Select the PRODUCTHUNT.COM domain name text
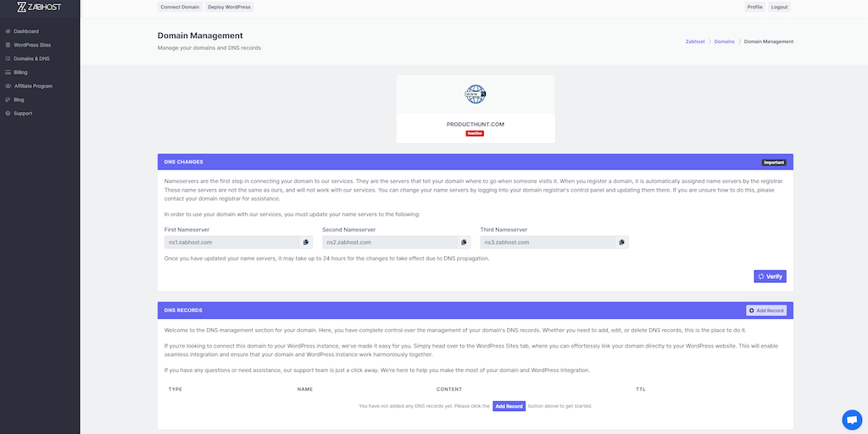Image resolution: width=868 pixels, height=434 pixels. click(x=476, y=125)
